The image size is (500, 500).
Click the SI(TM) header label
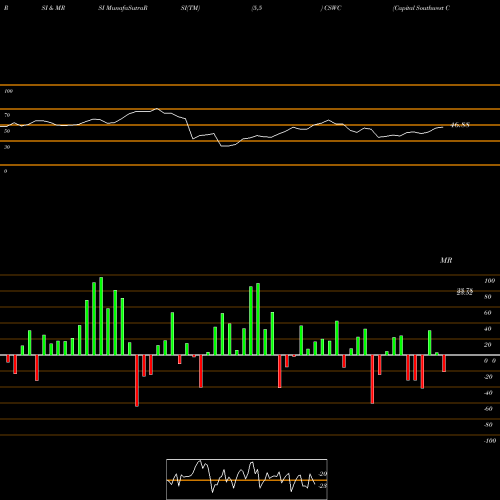(x=190, y=8)
